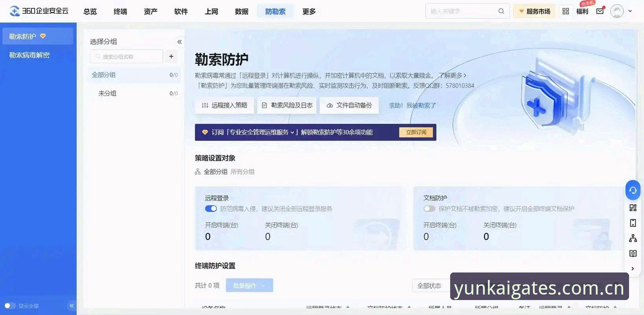Image resolution: width=644 pixels, height=315 pixels.
Task: Open 福利 in top bar
Action: [x=582, y=11]
